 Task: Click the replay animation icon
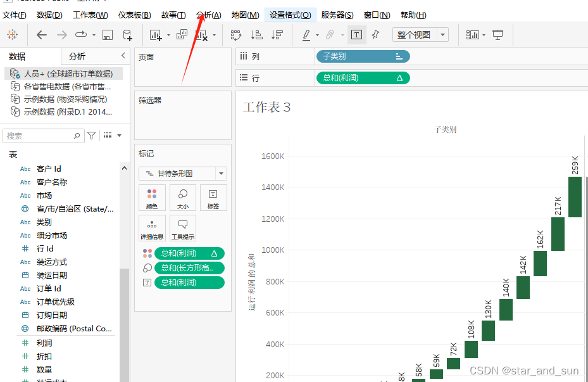(x=80, y=34)
